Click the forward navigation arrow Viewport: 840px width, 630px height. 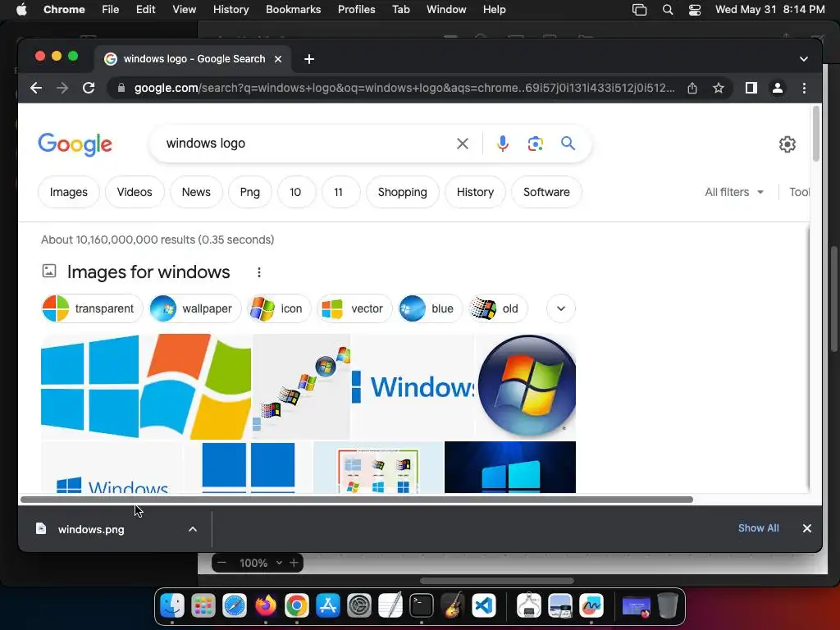pos(62,88)
